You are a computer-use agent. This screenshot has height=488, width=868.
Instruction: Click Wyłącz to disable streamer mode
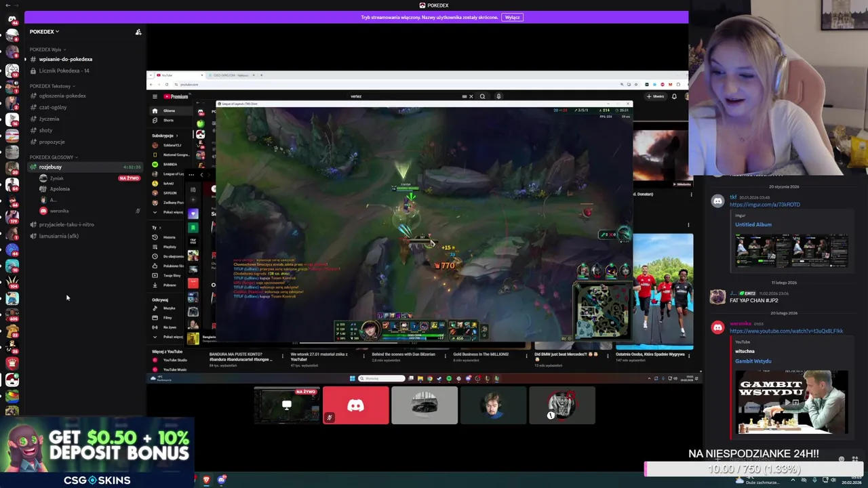512,18
